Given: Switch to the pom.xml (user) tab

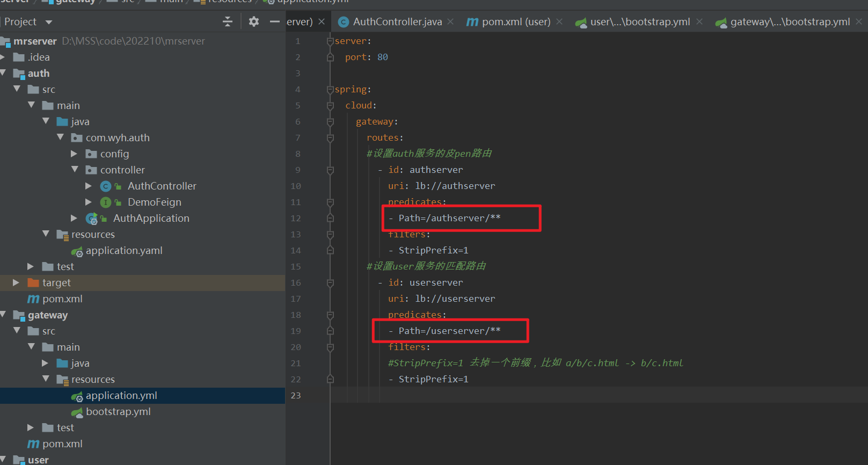Looking at the screenshot, I should click(x=516, y=21).
